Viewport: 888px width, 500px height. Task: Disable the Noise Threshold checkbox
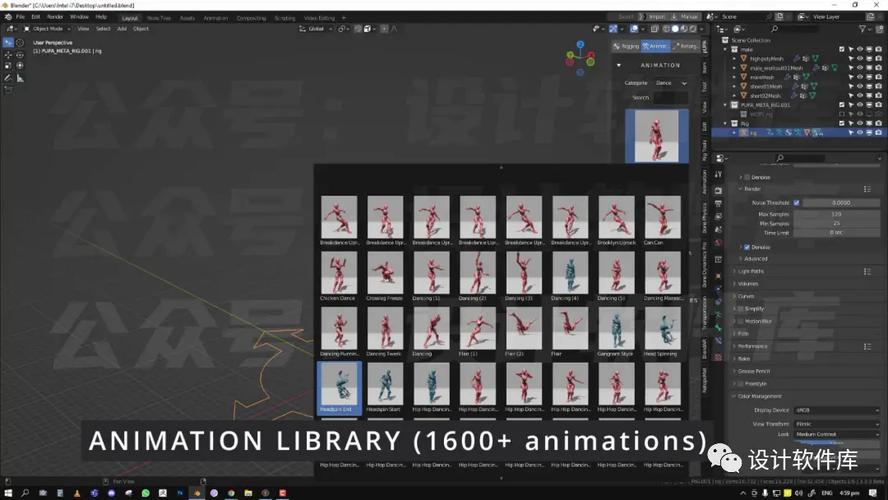(797, 203)
